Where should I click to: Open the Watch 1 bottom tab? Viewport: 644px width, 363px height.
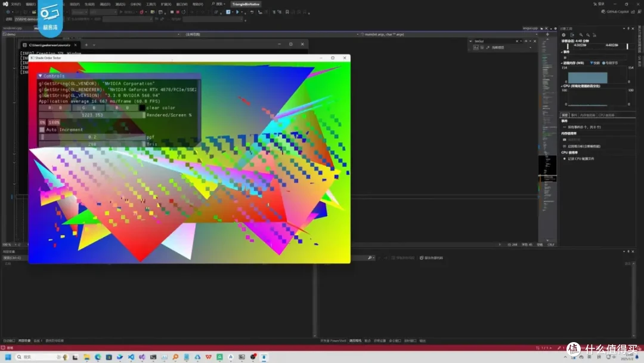tap(38, 341)
